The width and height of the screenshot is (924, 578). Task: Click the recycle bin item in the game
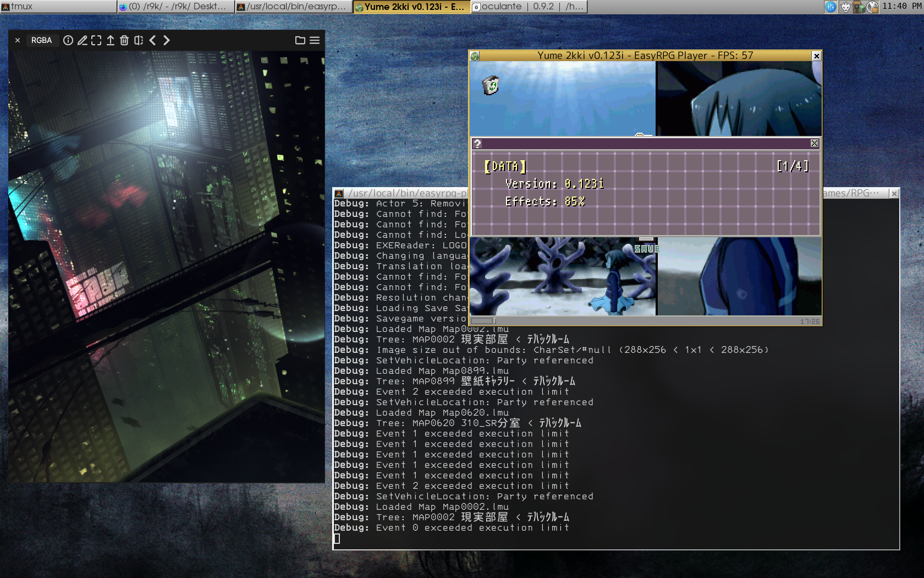(491, 85)
